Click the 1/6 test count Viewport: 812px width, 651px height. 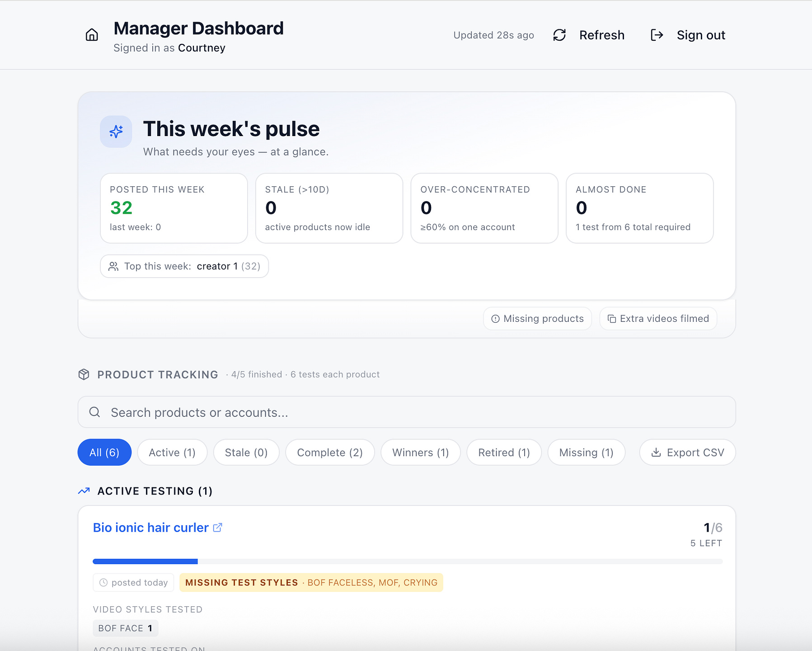713,528
